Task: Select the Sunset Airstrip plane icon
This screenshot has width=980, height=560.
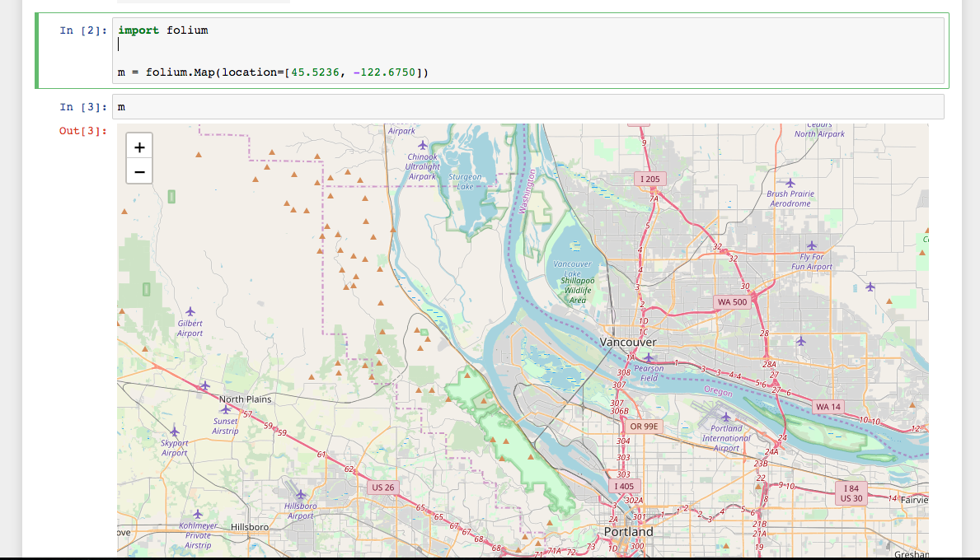Action: [x=225, y=409]
